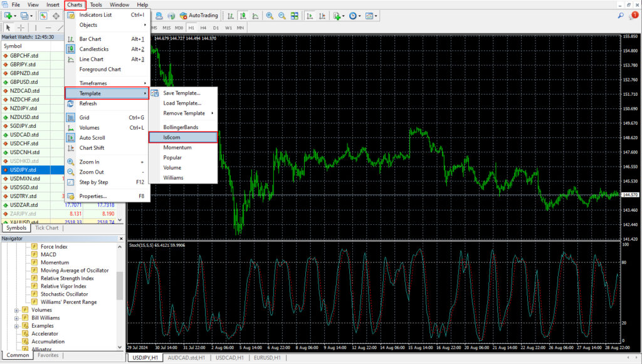Open the Data Window crosshair toolbar icon
This screenshot has height=364, width=642.
(56, 16)
